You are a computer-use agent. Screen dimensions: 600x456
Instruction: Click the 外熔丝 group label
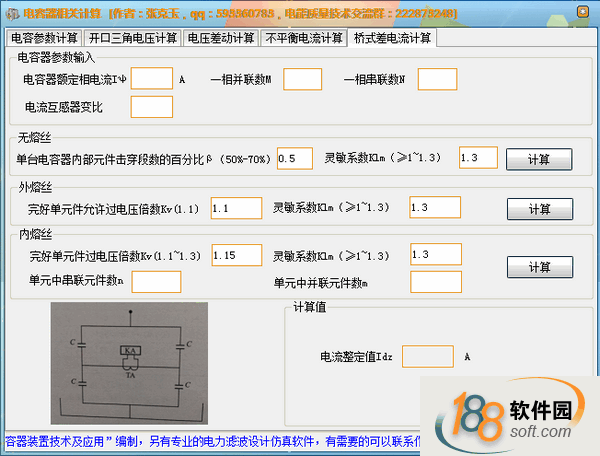coord(36,187)
